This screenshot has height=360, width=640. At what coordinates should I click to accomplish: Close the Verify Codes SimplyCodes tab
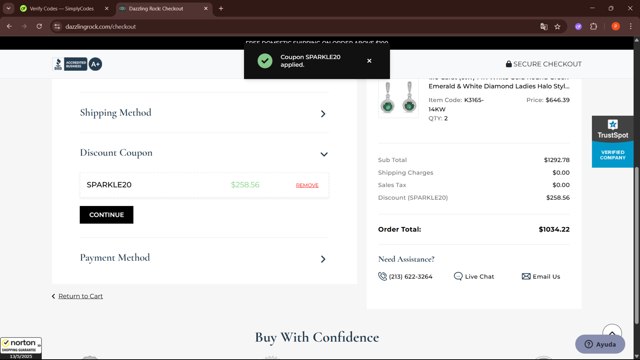coord(107,9)
